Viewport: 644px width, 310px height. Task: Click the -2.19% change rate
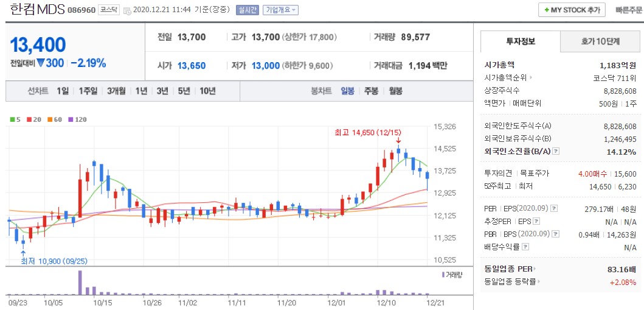coord(88,63)
